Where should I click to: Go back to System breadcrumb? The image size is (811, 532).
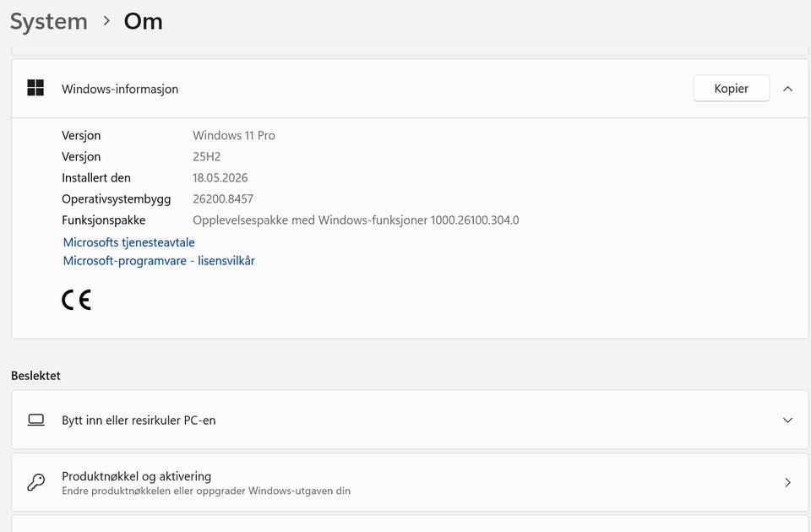click(x=49, y=22)
